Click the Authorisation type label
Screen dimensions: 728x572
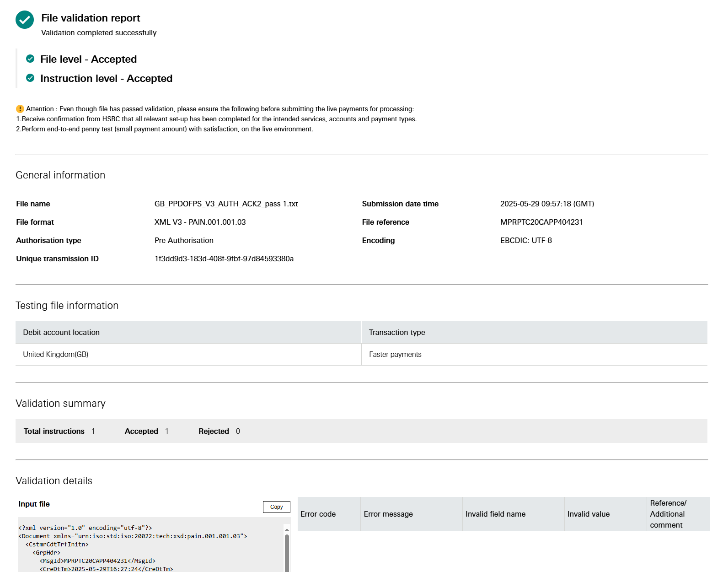pyautogui.click(x=48, y=240)
